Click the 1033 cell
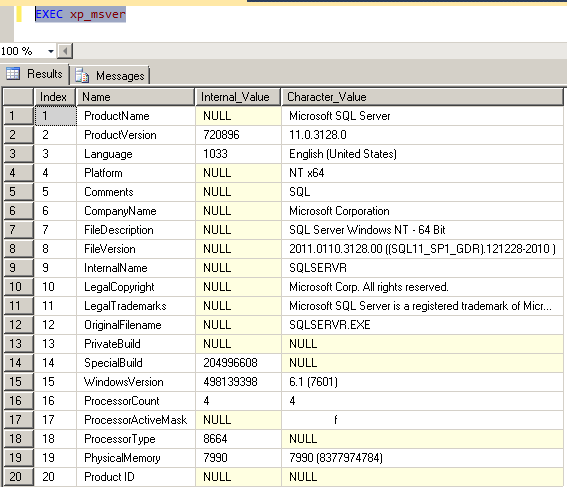The width and height of the screenshot is (567, 487). click(x=238, y=154)
